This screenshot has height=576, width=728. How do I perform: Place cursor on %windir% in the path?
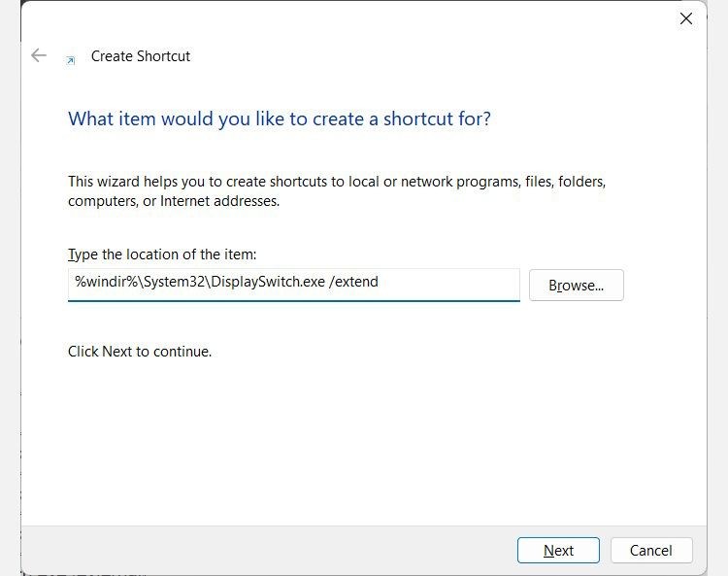107,282
